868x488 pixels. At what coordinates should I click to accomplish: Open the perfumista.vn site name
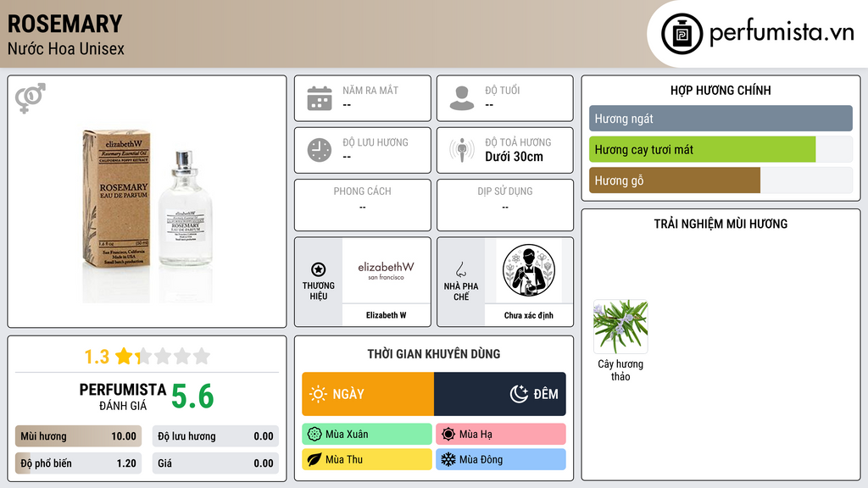782,32
